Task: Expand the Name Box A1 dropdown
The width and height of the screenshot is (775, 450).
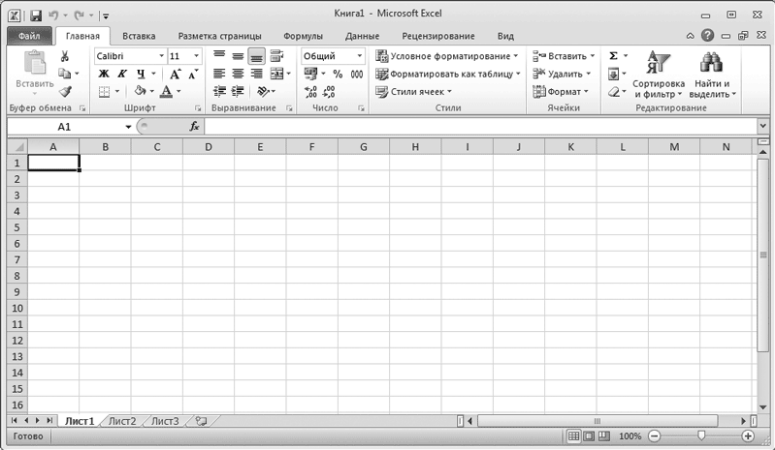Action: click(128, 127)
